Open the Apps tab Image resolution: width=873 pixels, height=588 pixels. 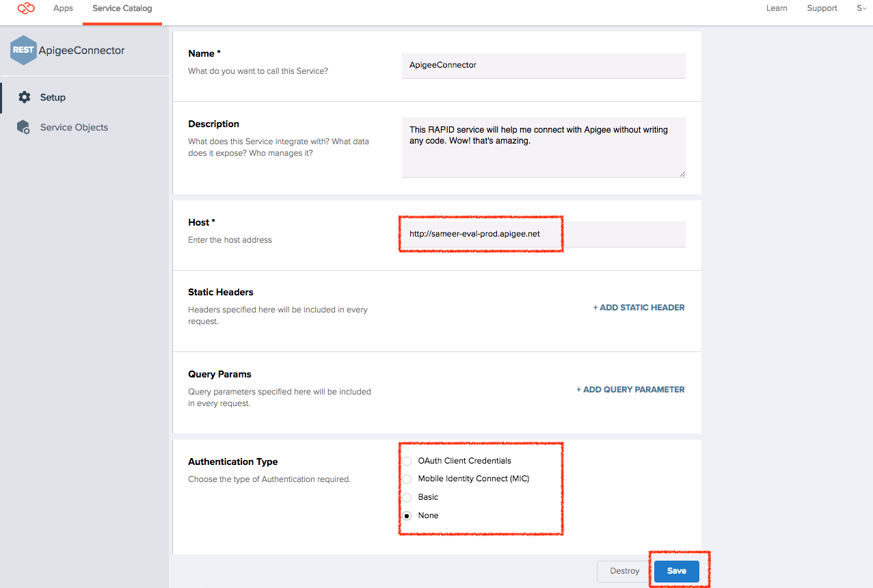point(63,8)
